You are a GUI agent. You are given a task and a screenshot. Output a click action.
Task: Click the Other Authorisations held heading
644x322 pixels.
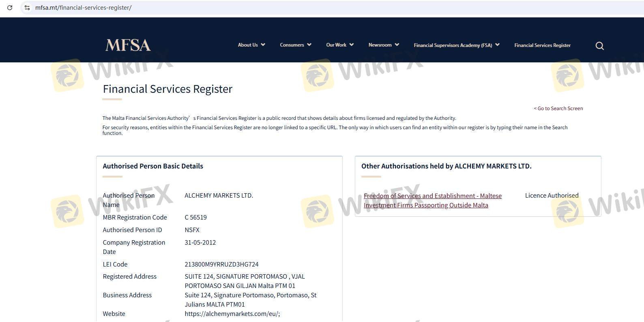[447, 166]
